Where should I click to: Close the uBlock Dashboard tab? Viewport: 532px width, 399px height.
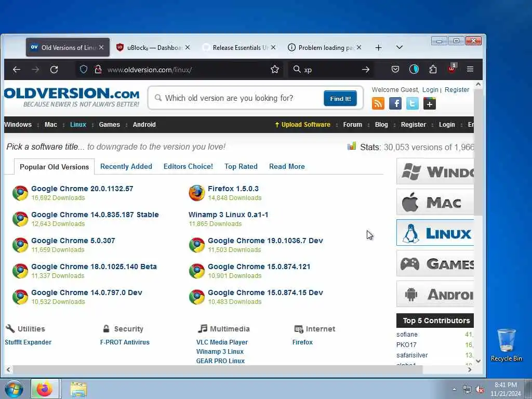tap(188, 47)
